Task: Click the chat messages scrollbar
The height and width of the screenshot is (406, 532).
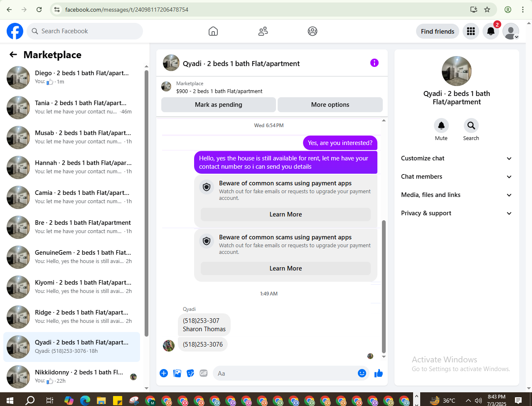Action: click(384, 286)
